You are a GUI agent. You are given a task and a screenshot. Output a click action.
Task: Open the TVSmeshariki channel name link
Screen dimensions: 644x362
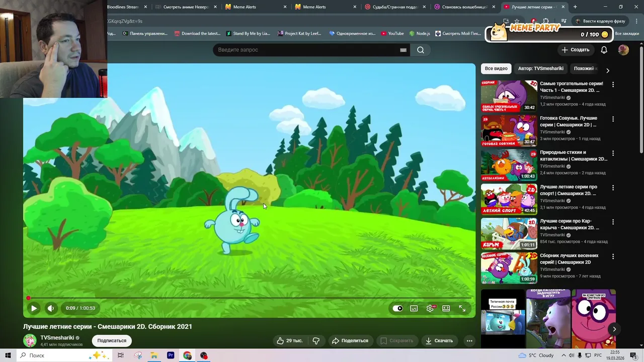[57, 338]
